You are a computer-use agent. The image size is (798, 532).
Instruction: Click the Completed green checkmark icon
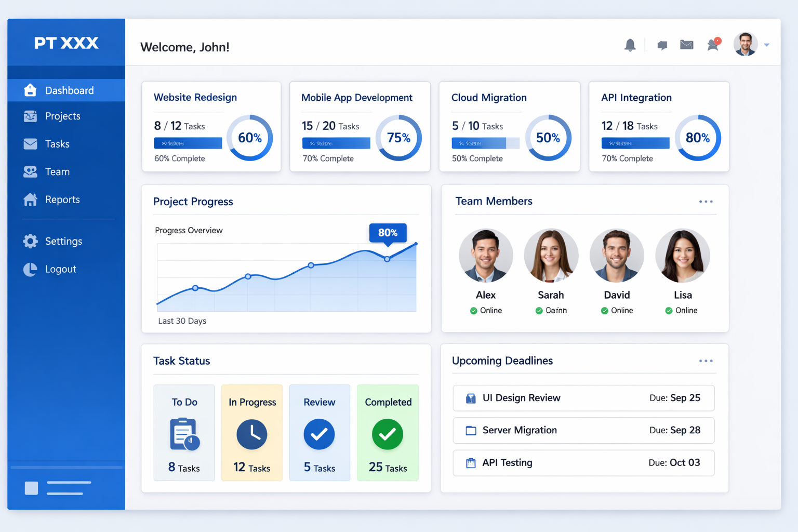point(388,434)
